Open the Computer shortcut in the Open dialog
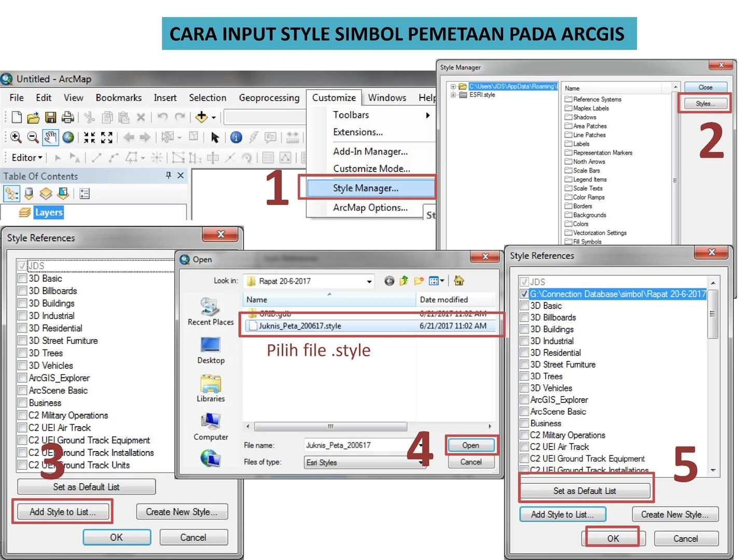This screenshot has height=560, width=747. (211, 427)
